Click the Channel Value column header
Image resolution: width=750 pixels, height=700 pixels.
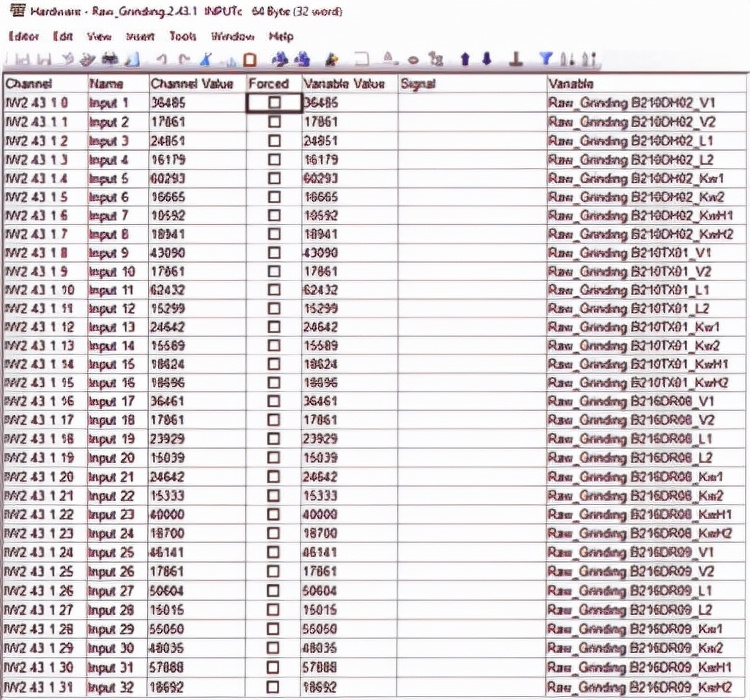click(x=198, y=84)
